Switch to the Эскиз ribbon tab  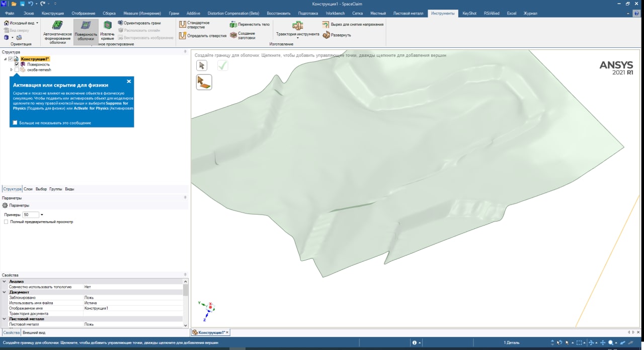click(29, 13)
